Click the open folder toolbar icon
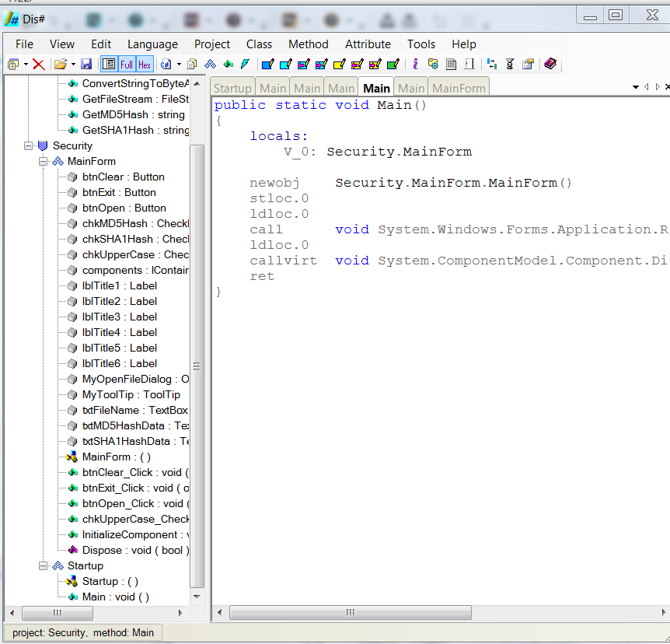Image resolution: width=670 pixels, height=644 pixels. coord(60,64)
